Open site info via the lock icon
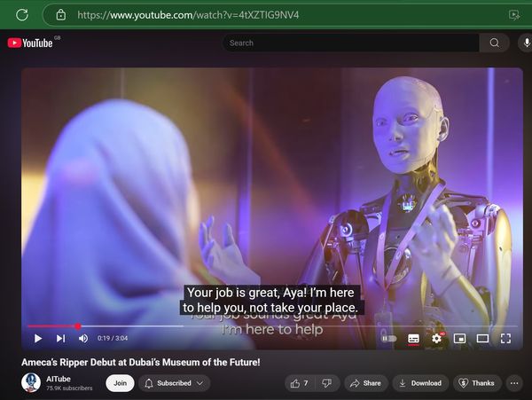Screen dimensions: 532x400 click(x=60, y=15)
